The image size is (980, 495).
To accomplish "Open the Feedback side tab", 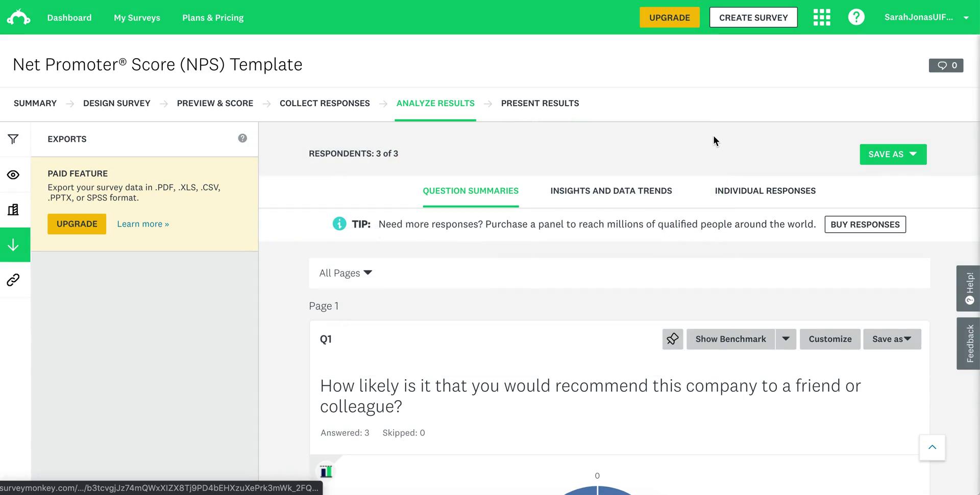I will 968,343.
